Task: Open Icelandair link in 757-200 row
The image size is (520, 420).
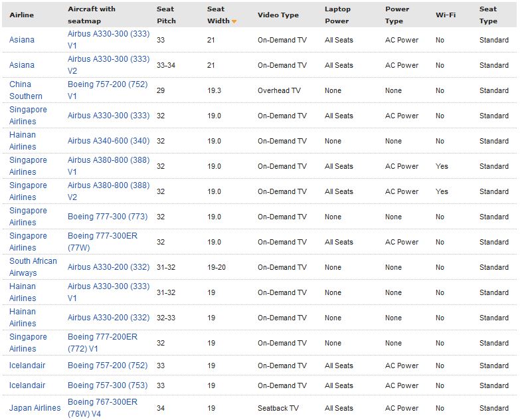Action: click(x=27, y=366)
